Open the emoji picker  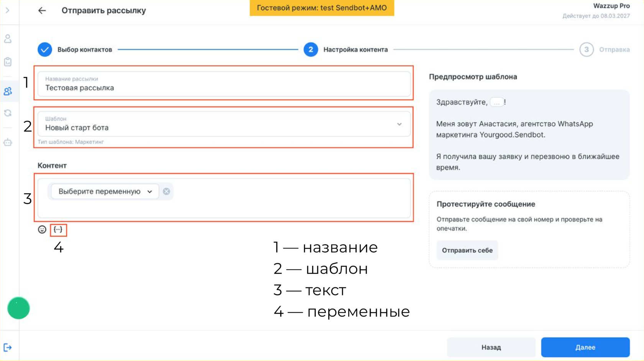42,229
